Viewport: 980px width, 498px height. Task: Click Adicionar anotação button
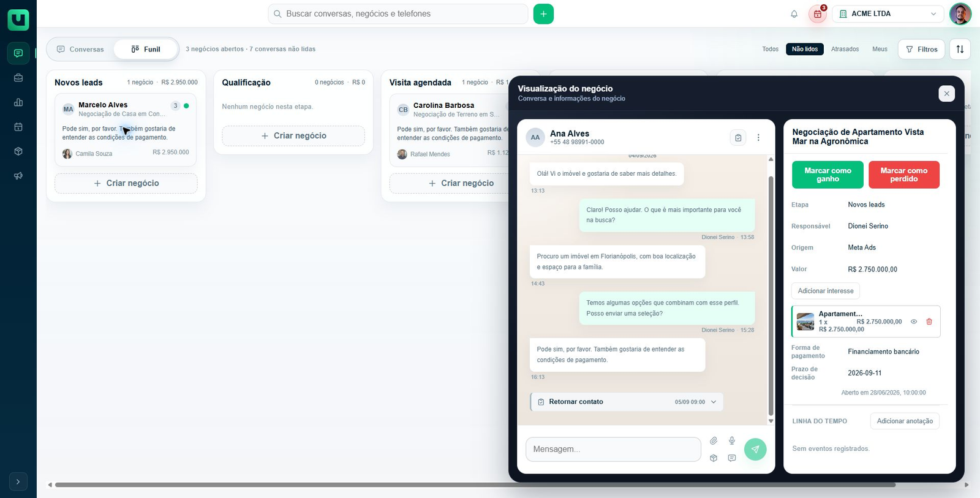(905, 421)
